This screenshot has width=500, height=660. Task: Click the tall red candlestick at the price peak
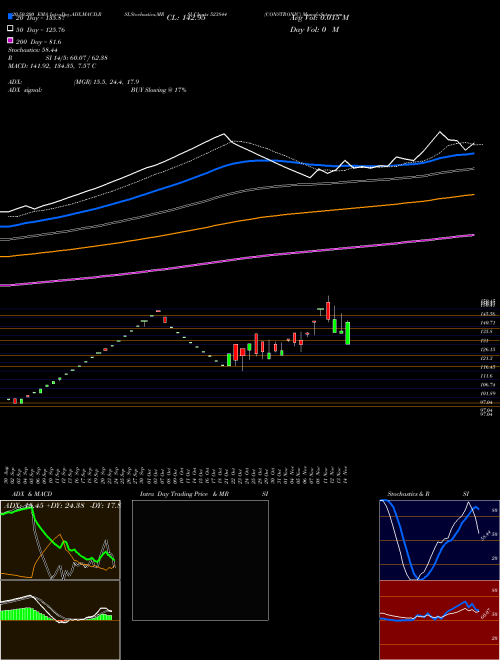click(328, 311)
